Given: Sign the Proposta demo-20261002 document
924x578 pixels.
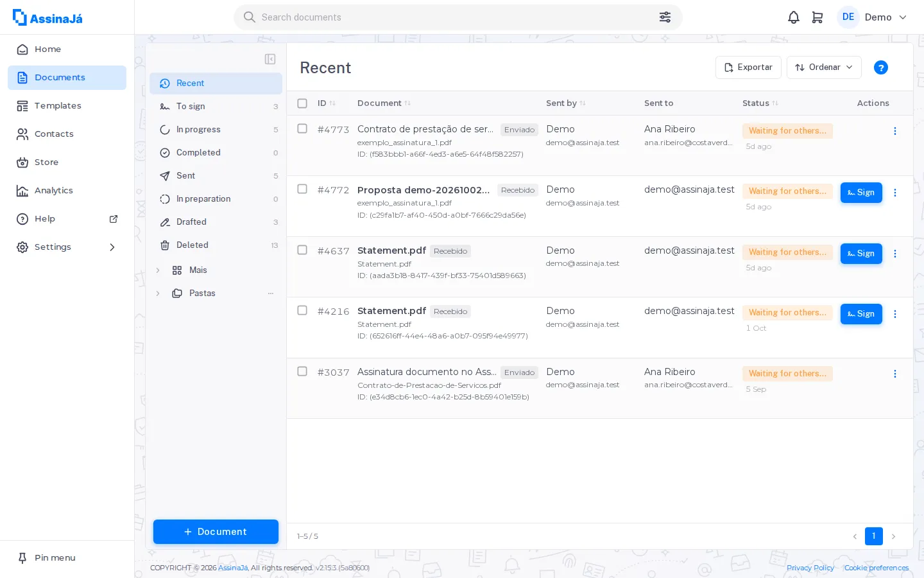Looking at the screenshot, I should click(861, 193).
